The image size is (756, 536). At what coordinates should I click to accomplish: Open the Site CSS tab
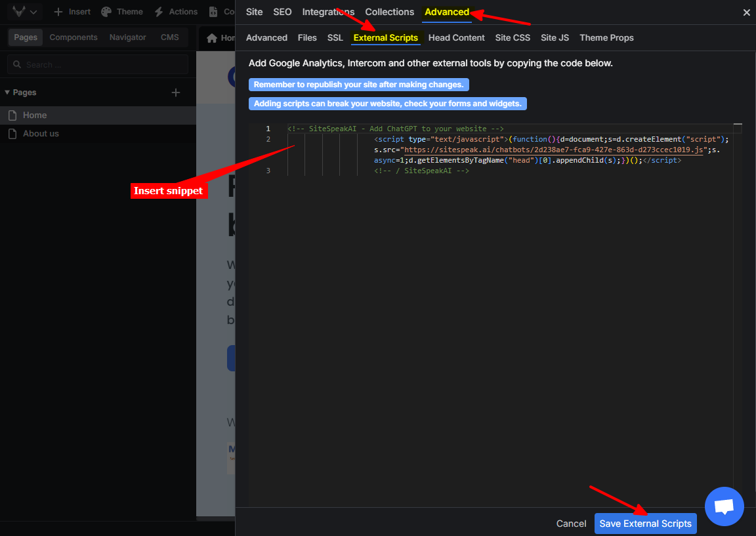click(x=513, y=38)
